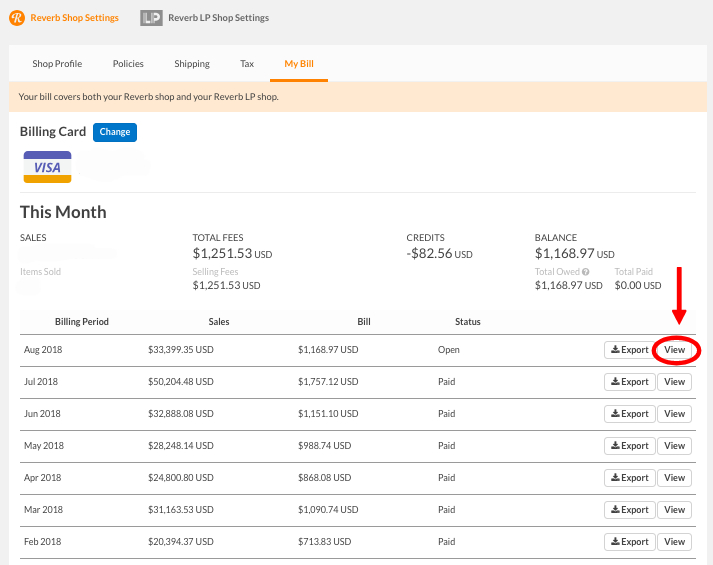713x565 pixels.
Task: Select the My Bill tab
Action: click(299, 64)
